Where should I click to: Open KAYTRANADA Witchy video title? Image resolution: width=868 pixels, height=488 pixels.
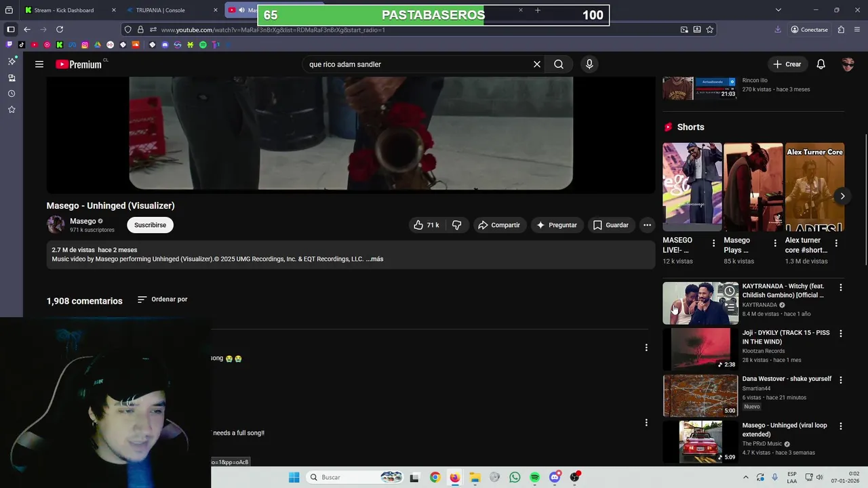[x=783, y=291]
